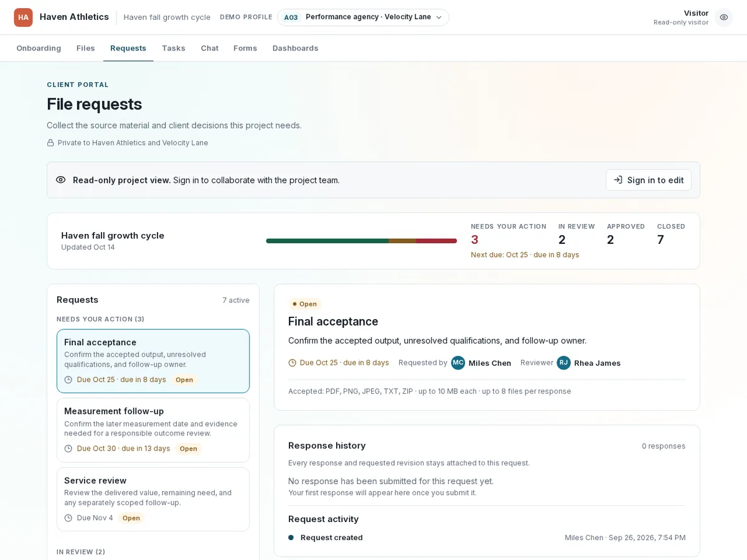The height and width of the screenshot is (560, 747).
Task: Click the amber segment of the progress bar
Action: click(x=402, y=241)
